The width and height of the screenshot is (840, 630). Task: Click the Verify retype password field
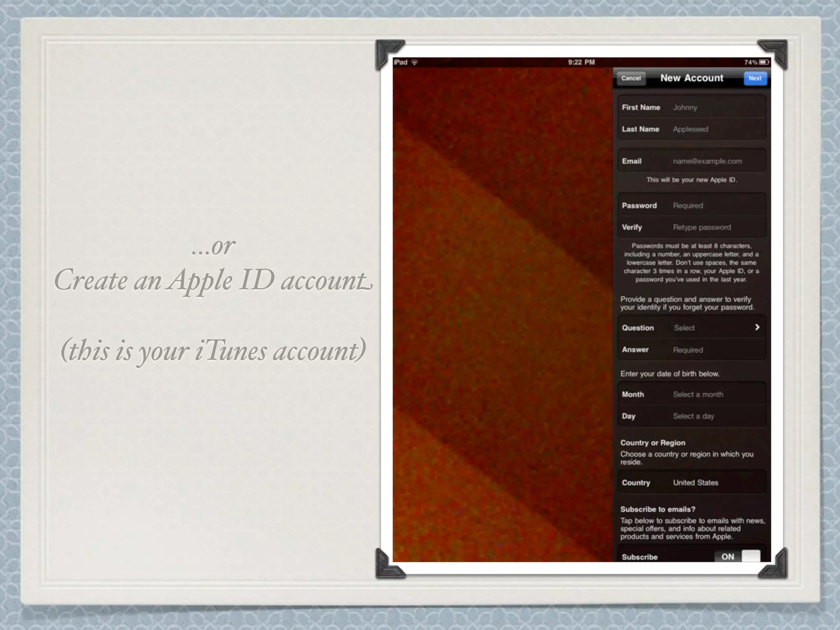click(x=692, y=227)
